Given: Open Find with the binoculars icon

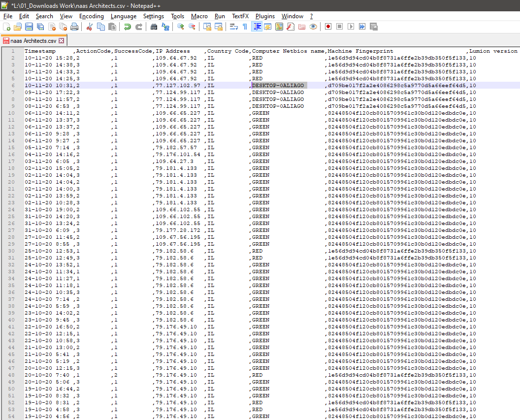Looking at the screenshot, I should pos(154,27).
